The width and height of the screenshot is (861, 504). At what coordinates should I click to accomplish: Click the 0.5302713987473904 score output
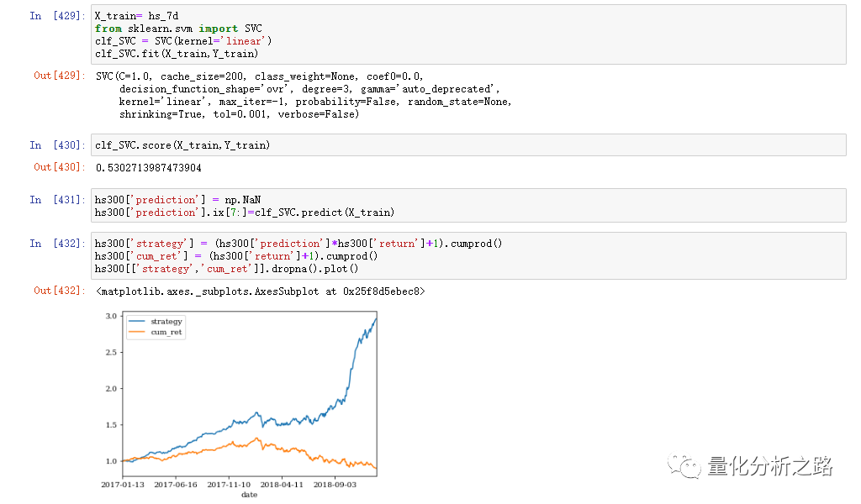coord(149,168)
